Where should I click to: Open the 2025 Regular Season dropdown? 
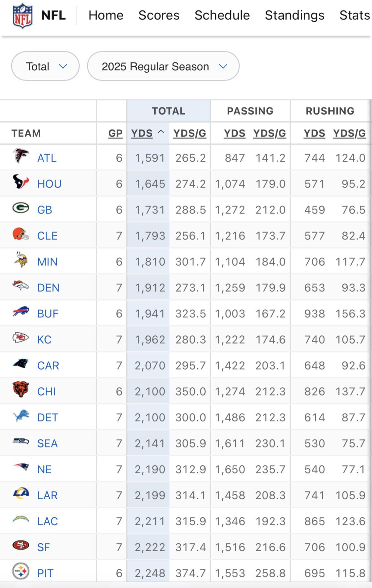[x=163, y=66]
